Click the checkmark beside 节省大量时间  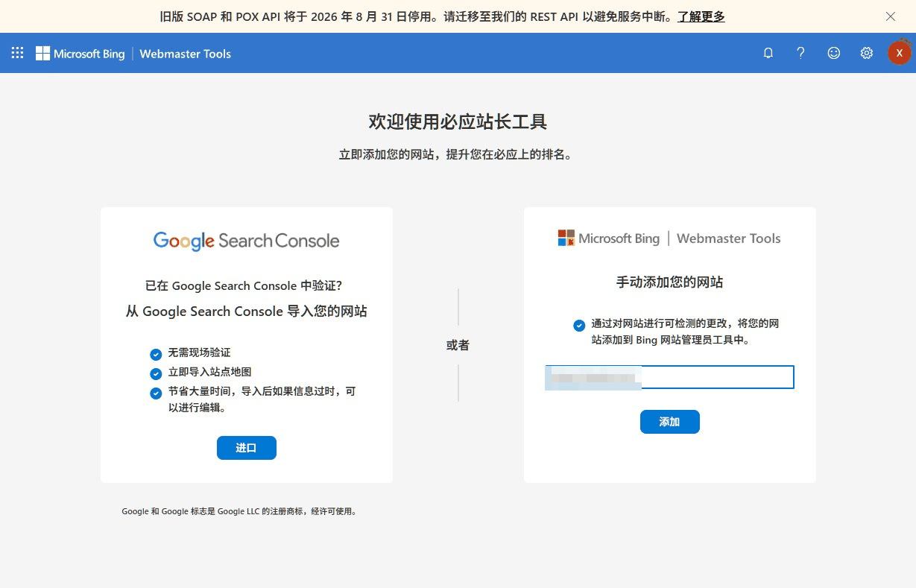[156, 393]
